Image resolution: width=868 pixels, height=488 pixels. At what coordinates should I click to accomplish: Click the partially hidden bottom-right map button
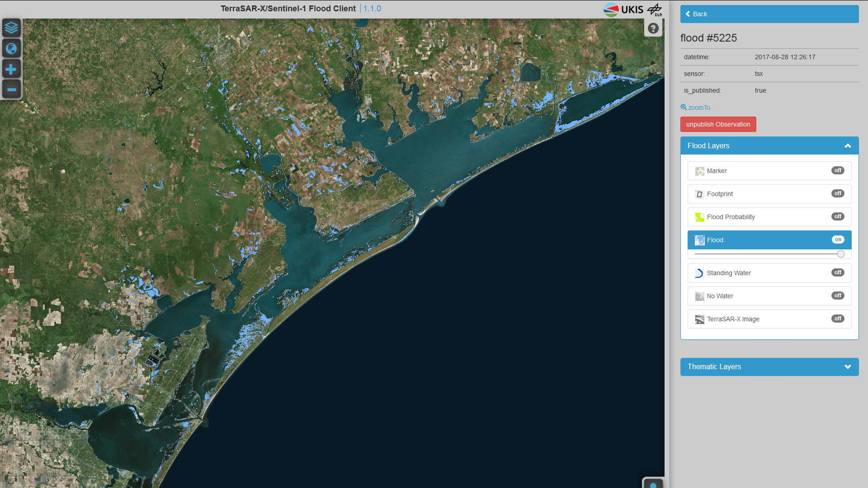653,484
